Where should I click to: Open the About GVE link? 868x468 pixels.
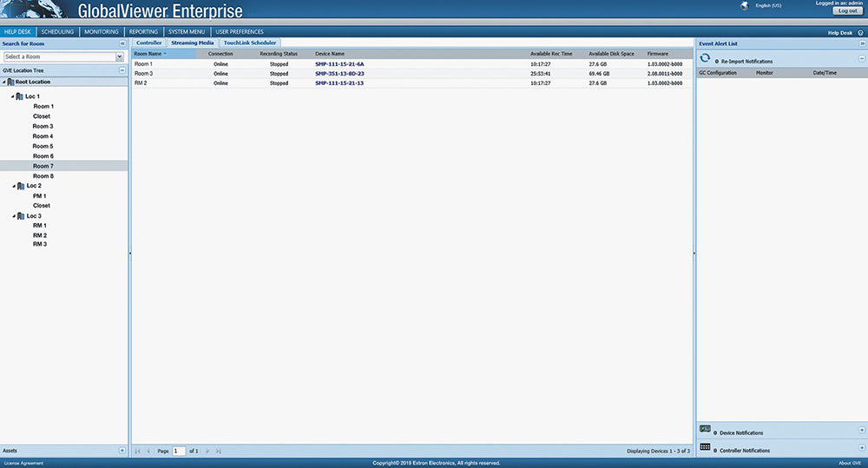click(x=850, y=463)
